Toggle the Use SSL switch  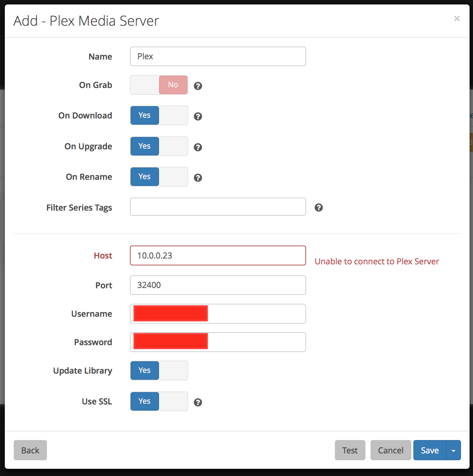[x=159, y=401]
